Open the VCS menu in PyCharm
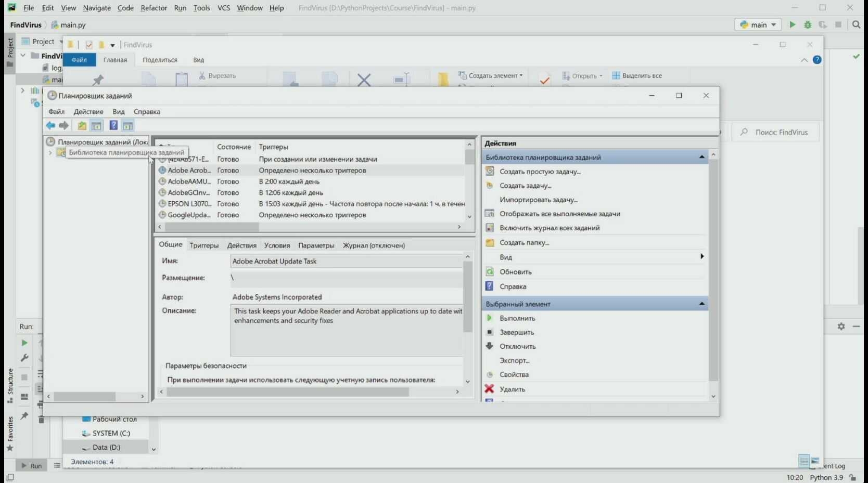The image size is (868, 483). pos(224,8)
